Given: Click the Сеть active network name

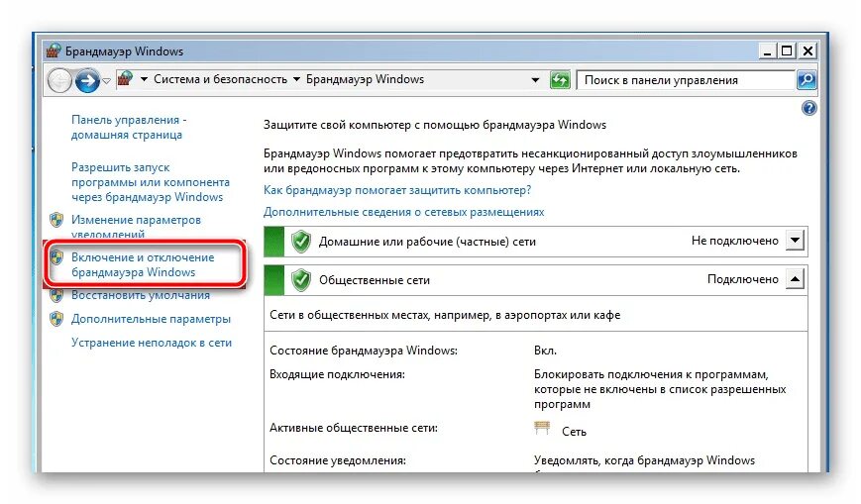Looking at the screenshot, I should (x=574, y=432).
